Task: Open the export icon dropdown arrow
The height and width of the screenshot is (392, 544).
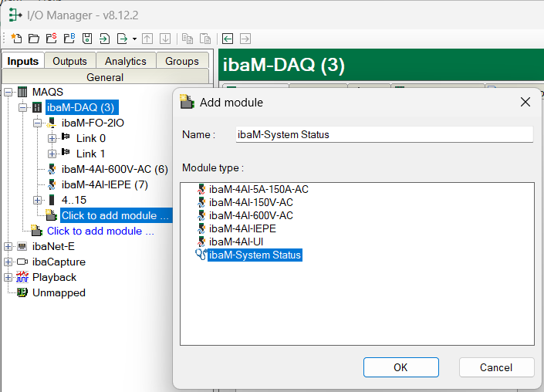Action: coord(134,39)
